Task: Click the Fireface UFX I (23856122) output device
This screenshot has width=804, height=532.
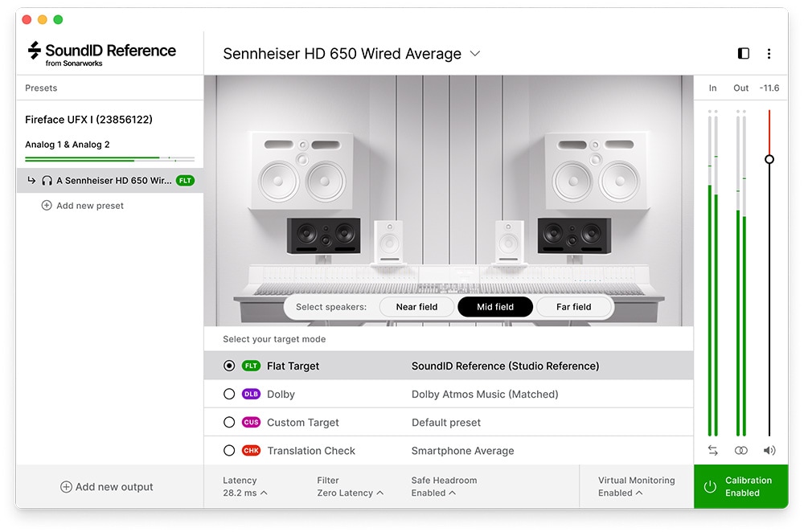Action: pos(88,120)
